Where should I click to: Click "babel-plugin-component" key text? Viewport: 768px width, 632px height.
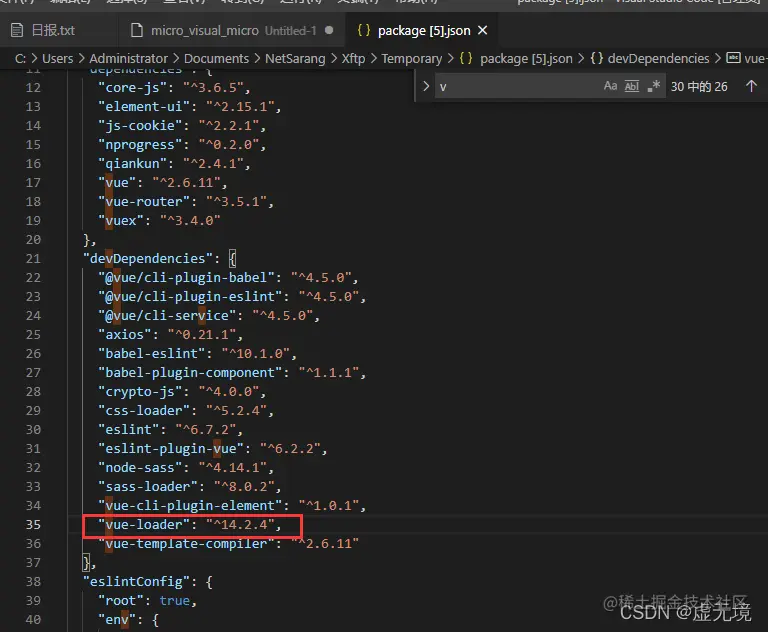[190, 373]
